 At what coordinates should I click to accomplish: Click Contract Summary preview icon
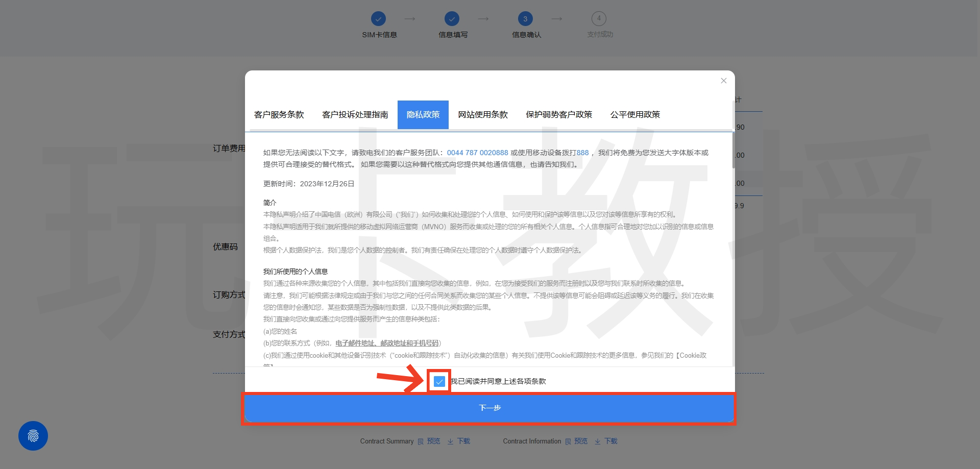coord(421,441)
